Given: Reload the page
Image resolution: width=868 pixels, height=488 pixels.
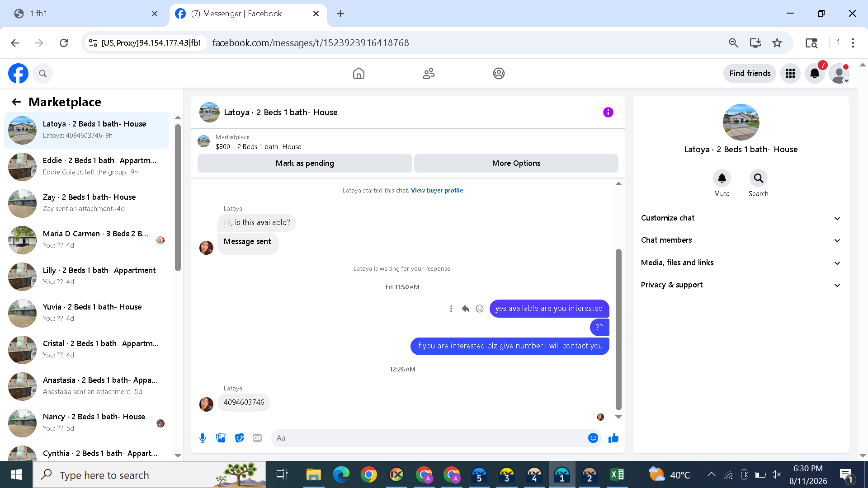Looking at the screenshot, I should point(64,43).
